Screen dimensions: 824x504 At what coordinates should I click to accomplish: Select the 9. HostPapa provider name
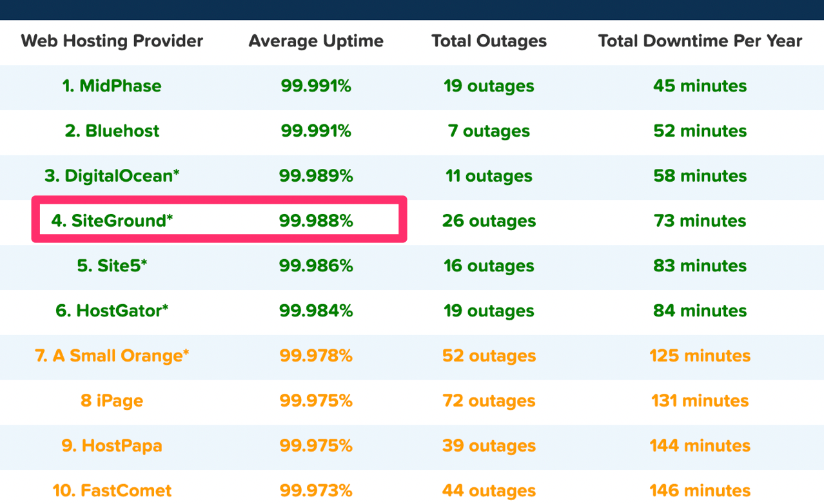[x=112, y=446]
